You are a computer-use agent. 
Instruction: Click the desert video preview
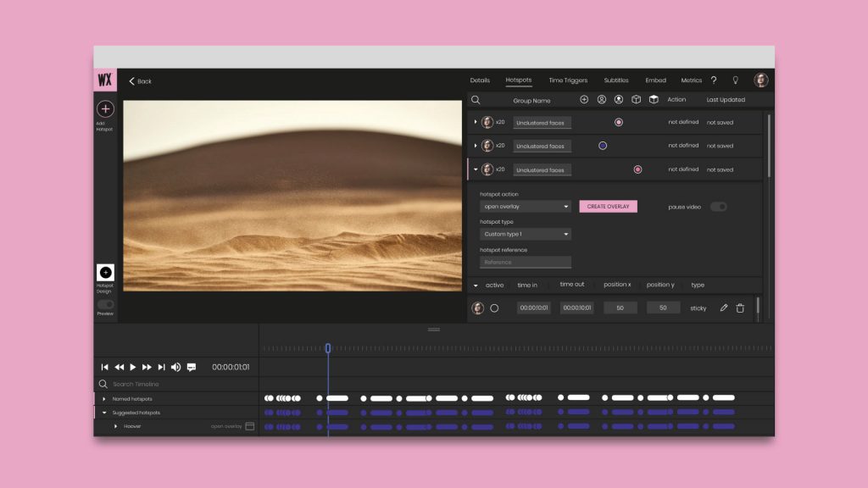[x=292, y=196]
